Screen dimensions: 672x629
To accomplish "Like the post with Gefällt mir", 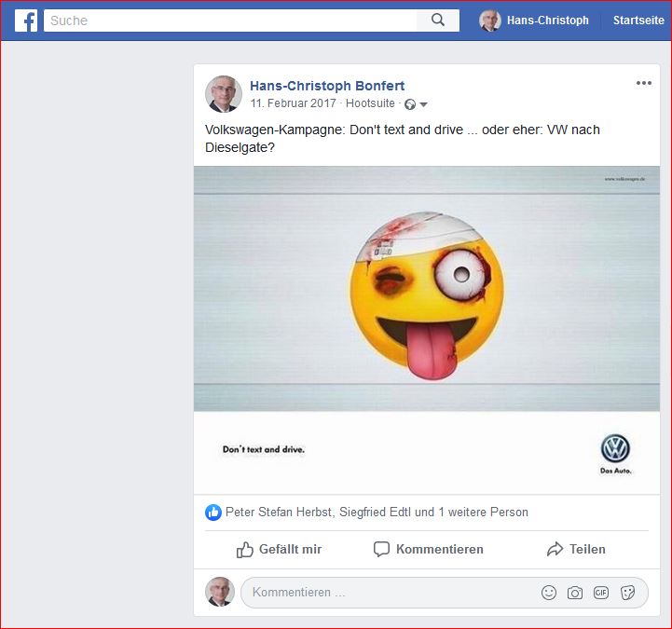I will click(279, 550).
